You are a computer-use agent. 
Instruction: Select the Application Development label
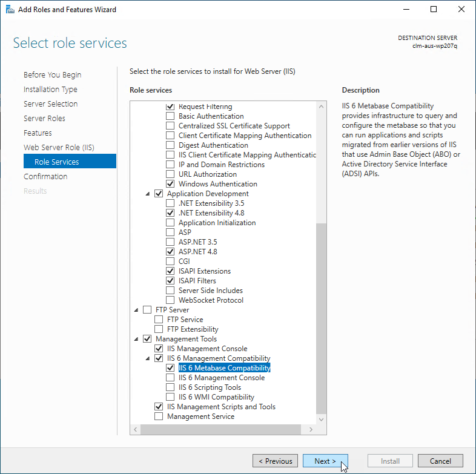pos(208,194)
